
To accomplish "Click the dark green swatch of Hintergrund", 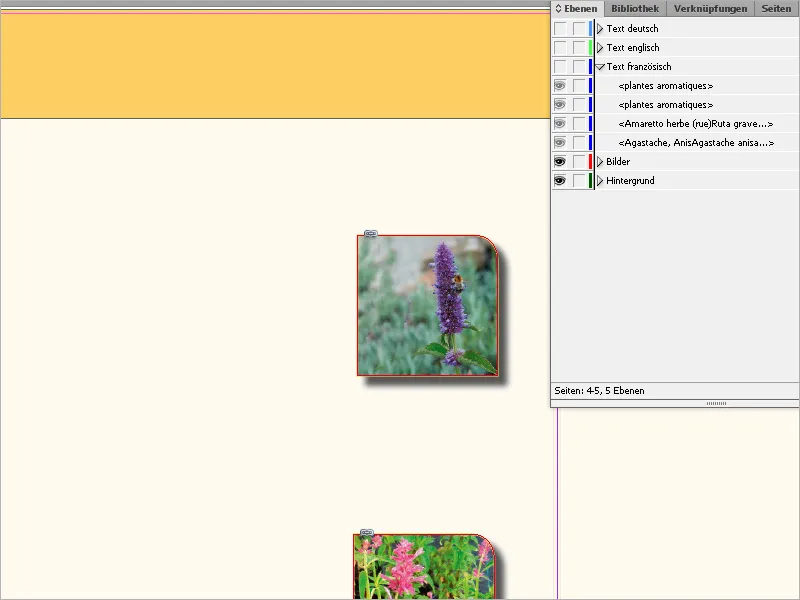I will (590, 181).
